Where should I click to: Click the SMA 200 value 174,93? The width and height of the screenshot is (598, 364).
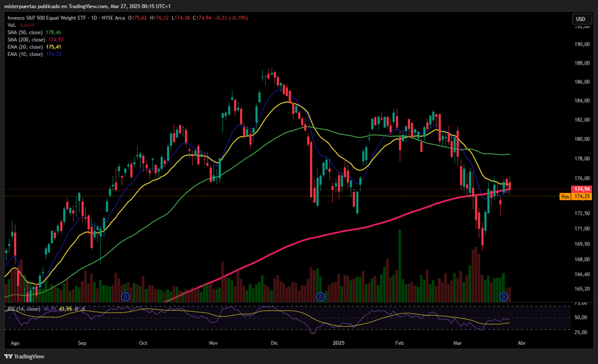tap(56, 40)
